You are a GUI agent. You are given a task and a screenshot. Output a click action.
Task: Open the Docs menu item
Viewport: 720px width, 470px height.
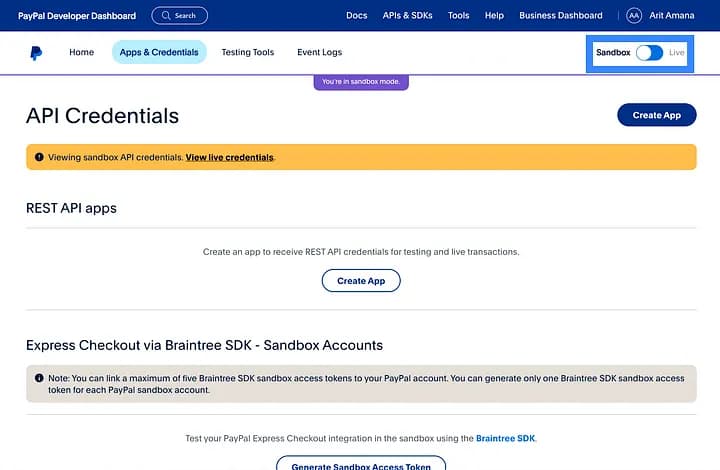click(357, 16)
